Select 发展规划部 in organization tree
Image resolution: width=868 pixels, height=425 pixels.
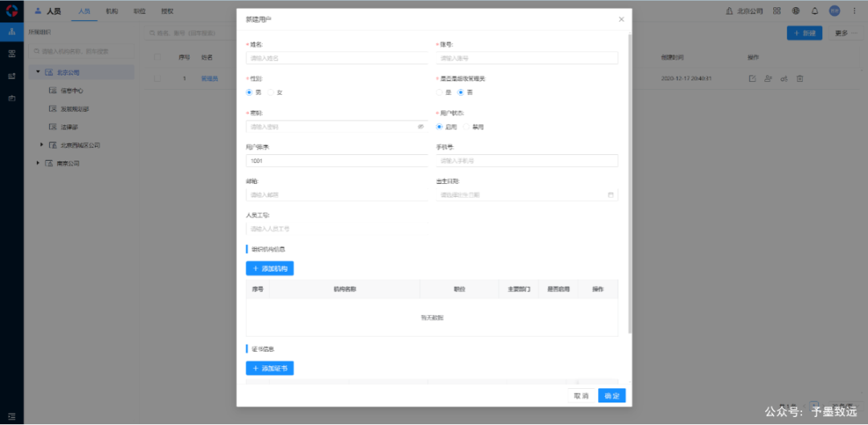click(x=75, y=109)
